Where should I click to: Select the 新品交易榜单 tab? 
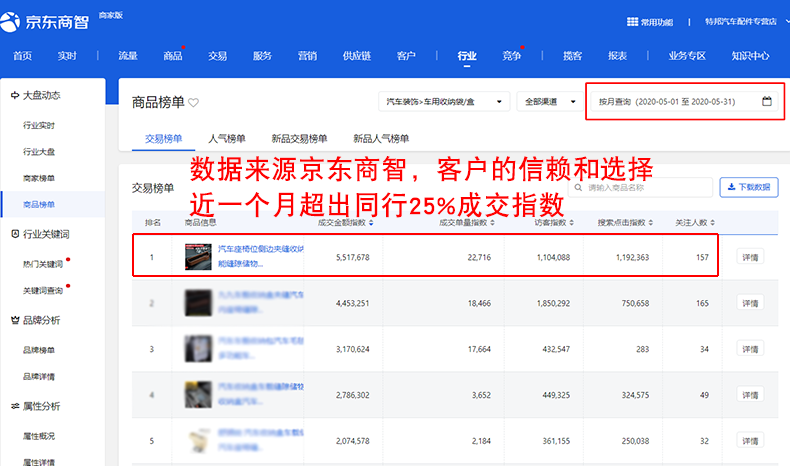point(299,138)
